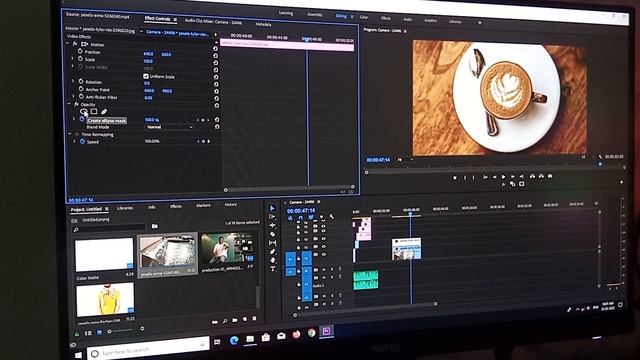Click the timeline timecode 00:00:47:14
Viewport: 640px width, 360px height.
click(x=301, y=211)
